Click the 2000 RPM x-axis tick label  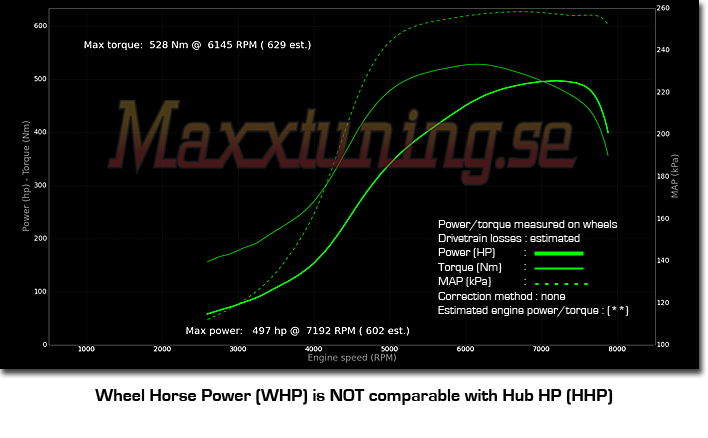coord(162,349)
